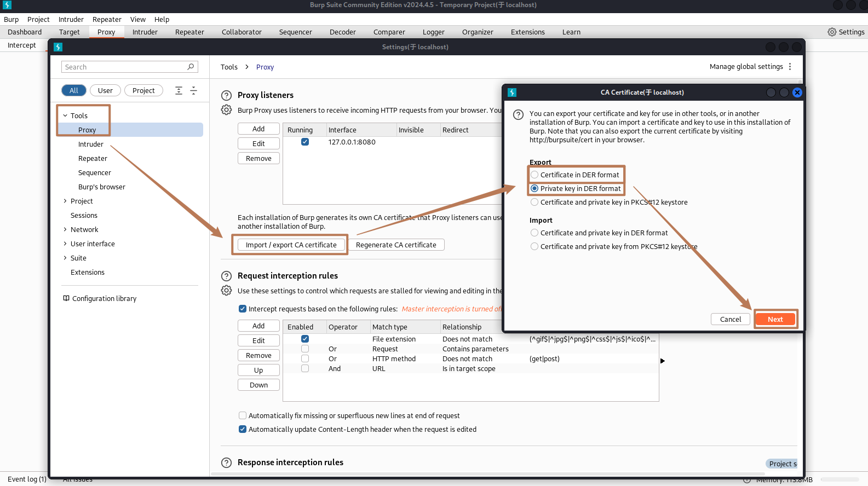Click the expand all sections icon

(179, 91)
